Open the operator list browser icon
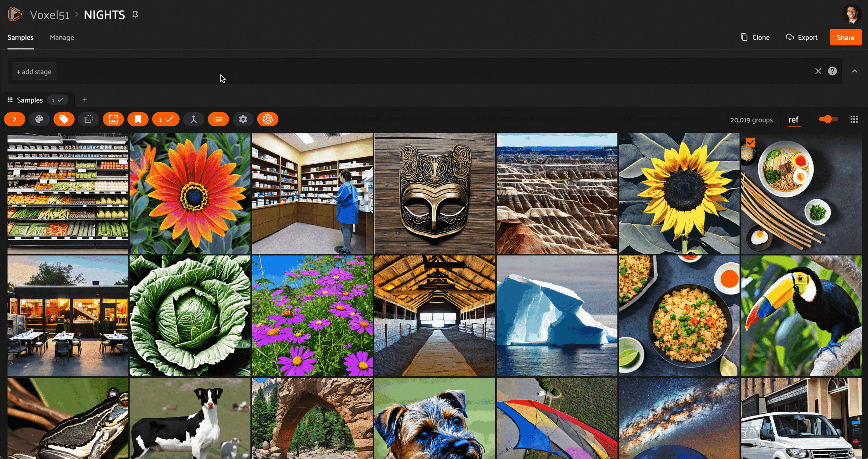Screen dimensions: 868x459 (x=218, y=119)
